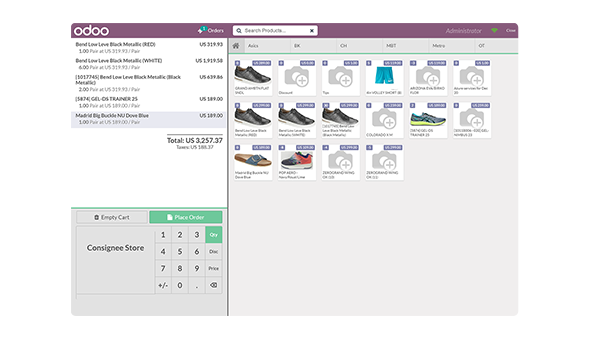Tap numpad key 6
590x360 pixels.
click(x=197, y=252)
